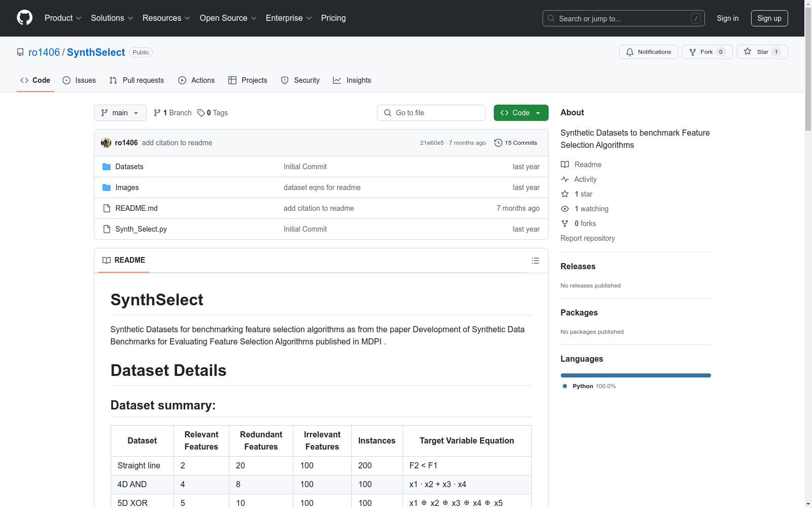The width and height of the screenshot is (812, 508).
Task: Click the magnifier icon in Go to file
Action: [x=388, y=113]
